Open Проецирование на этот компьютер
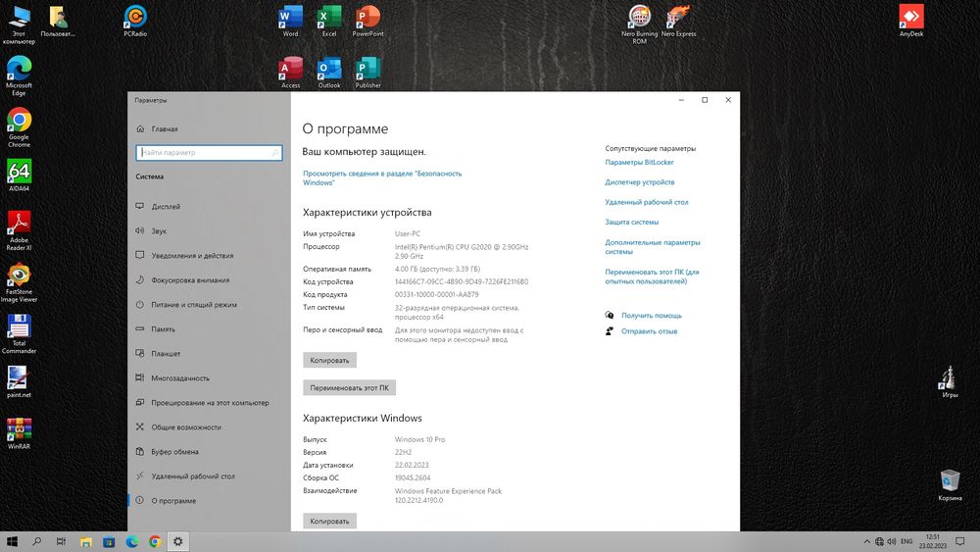 209,403
